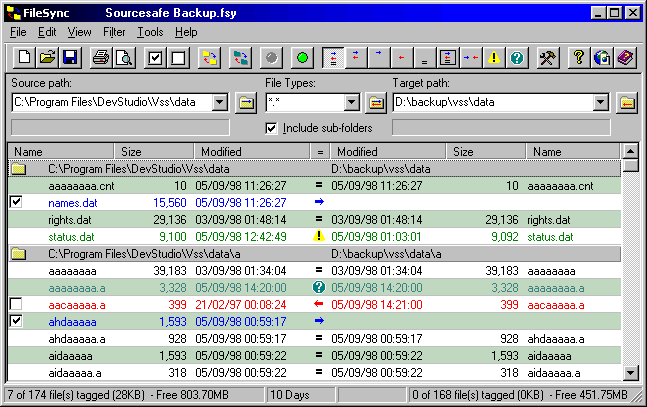Toggle the Include sub-folders checkbox
Screen dimensions: 647x407
tap(271, 128)
